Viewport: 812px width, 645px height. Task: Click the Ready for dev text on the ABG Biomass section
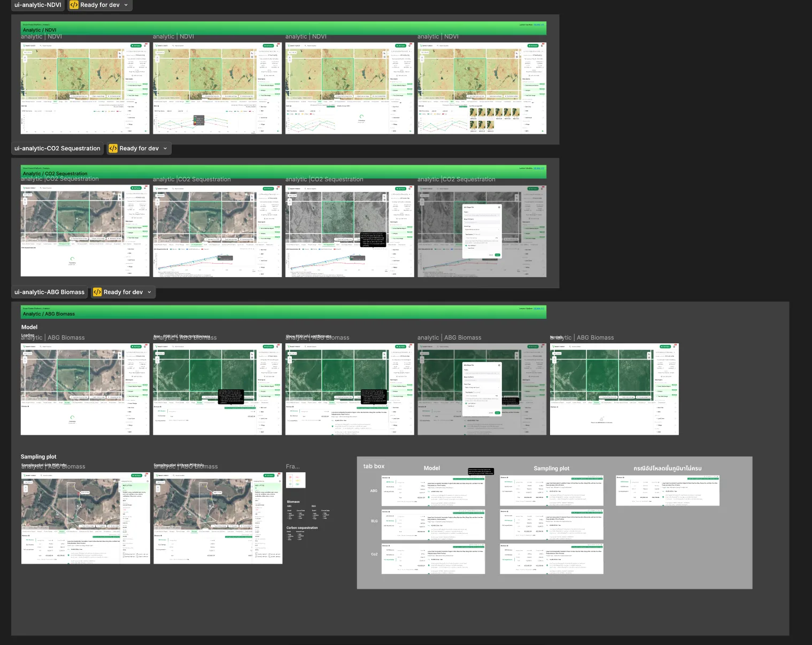[123, 292]
